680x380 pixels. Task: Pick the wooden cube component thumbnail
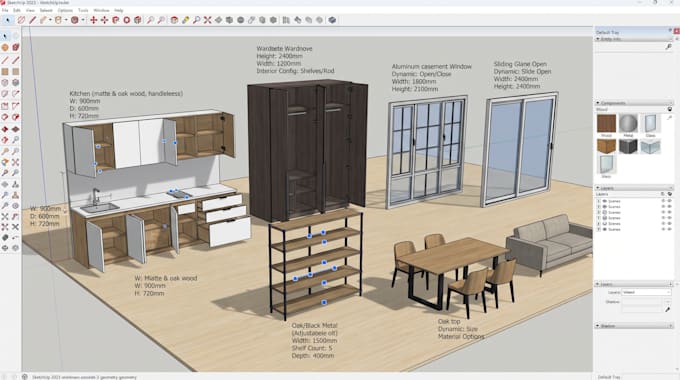pyautogui.click(x=606, y=146)
